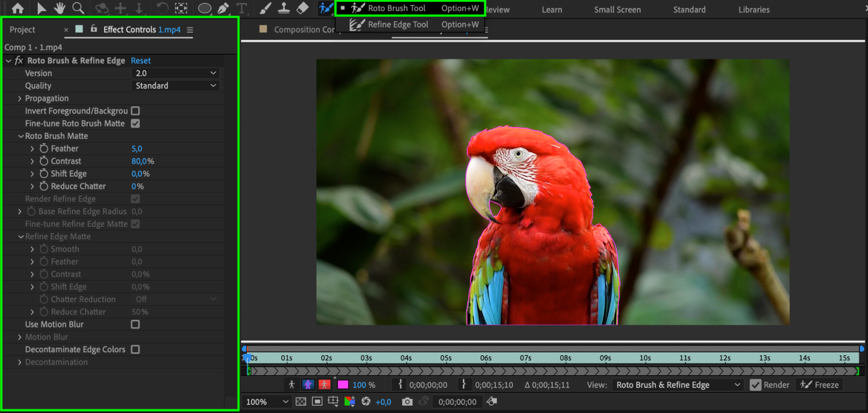Uncheck Fine-tune Roto Brush Matte
The width and height of the screenshot is (868, 413).
(135, 124)
